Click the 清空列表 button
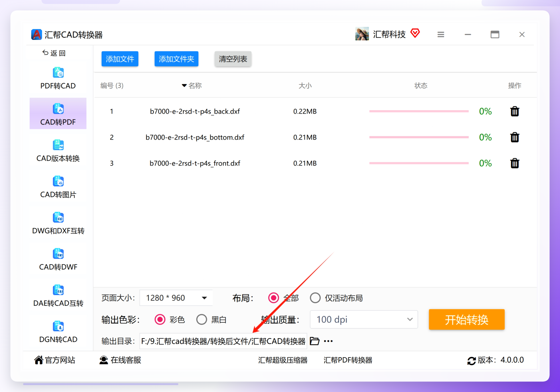 tap(233, 59)
